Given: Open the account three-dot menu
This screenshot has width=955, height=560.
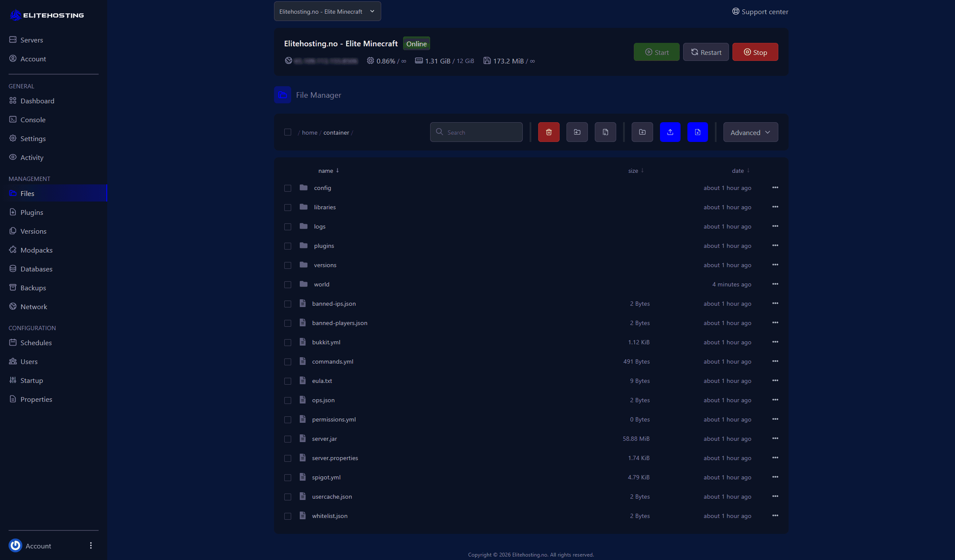Looking at the screenshot, I should click(x=90, y=545).
